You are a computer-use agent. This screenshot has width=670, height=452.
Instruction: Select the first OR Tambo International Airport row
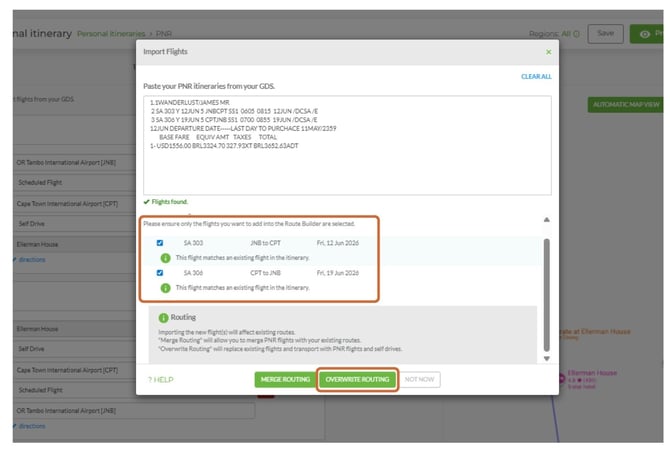pyautogui.click(x=75, y=162)
